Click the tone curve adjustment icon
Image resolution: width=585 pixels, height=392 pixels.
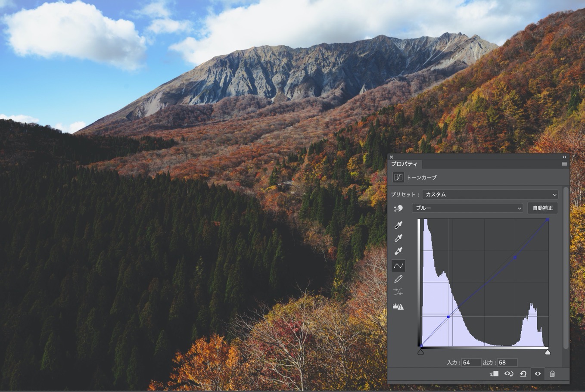(x=398, y=177)
